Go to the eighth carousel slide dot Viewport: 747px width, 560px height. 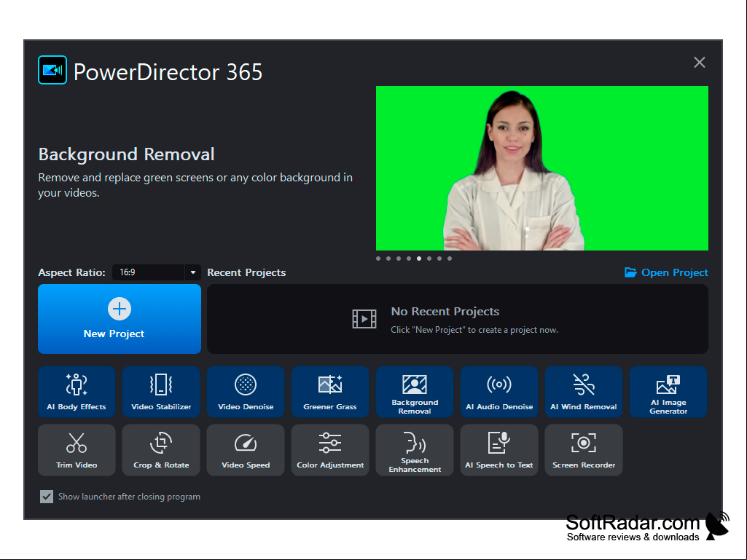[x=450, y=259]
